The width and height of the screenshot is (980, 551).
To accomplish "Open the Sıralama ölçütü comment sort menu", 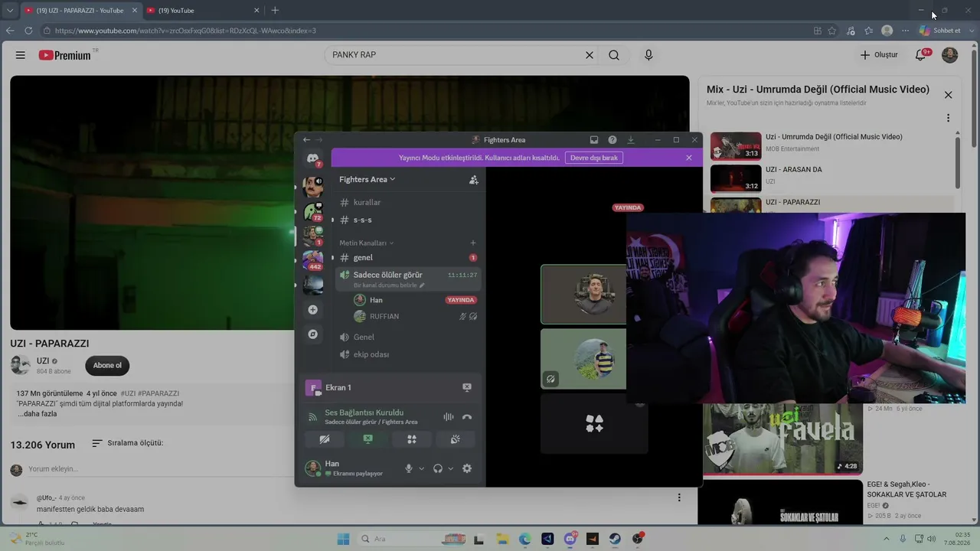I will click(127, 443).
